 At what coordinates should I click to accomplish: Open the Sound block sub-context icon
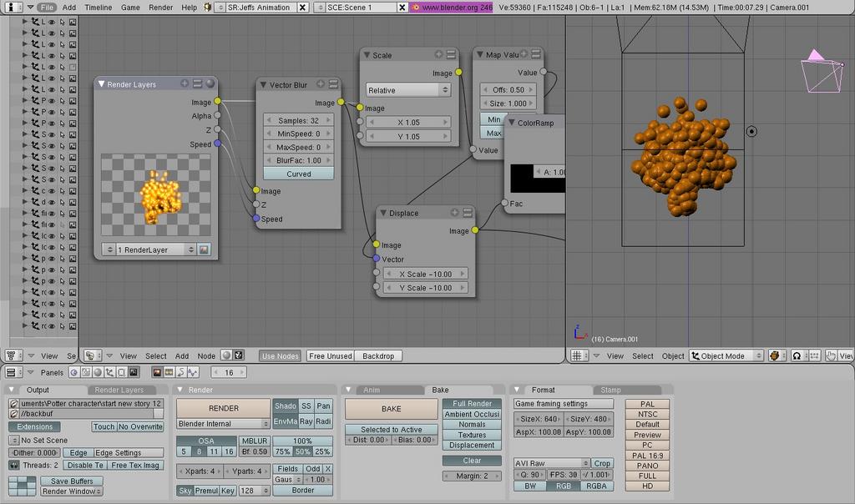tap(193, 372)
